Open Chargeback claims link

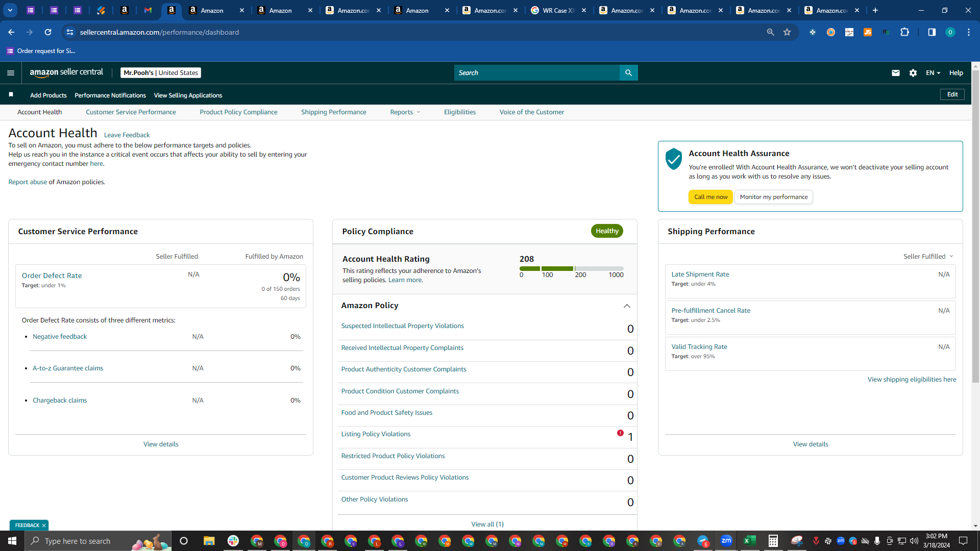[x=60, y=400]
